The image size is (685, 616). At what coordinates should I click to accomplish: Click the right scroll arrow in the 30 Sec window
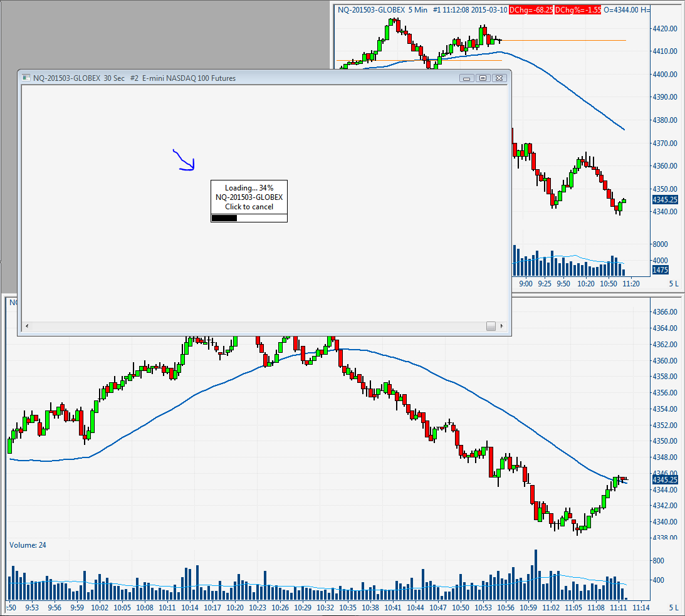pyautogui.click(x=501, y=326)
